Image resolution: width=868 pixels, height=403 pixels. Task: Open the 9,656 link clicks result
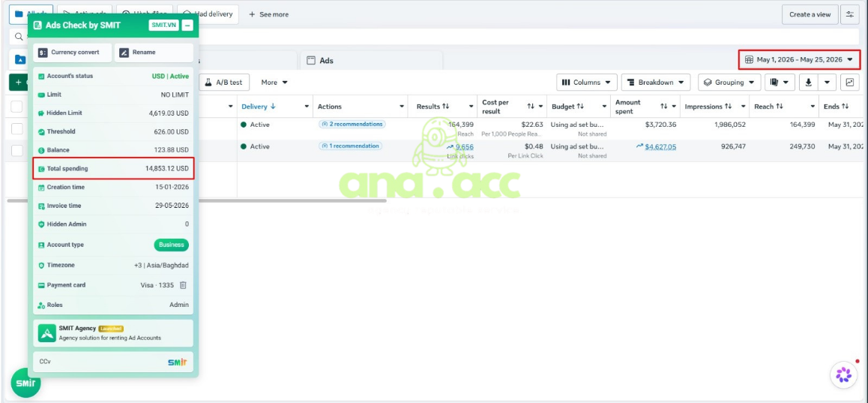(x=465, y=147)
